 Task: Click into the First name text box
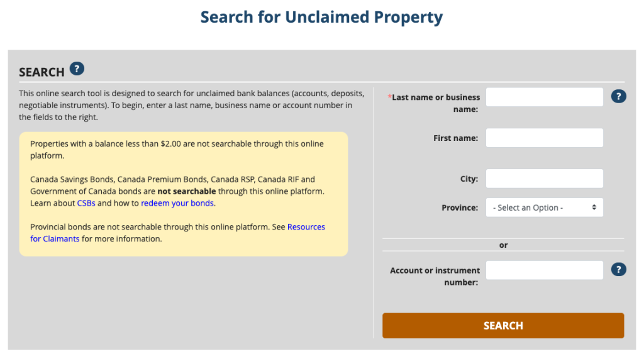[x=544, y=138]
